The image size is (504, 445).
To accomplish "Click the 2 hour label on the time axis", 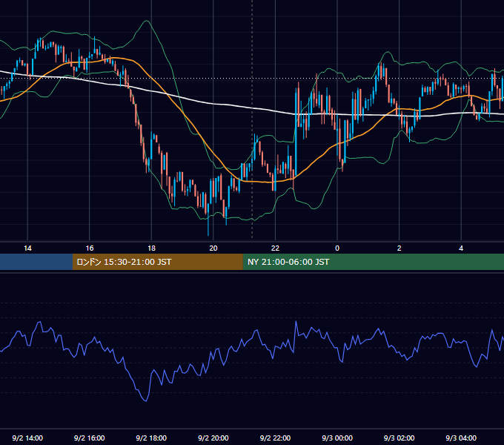I will [x=399, y=248].
